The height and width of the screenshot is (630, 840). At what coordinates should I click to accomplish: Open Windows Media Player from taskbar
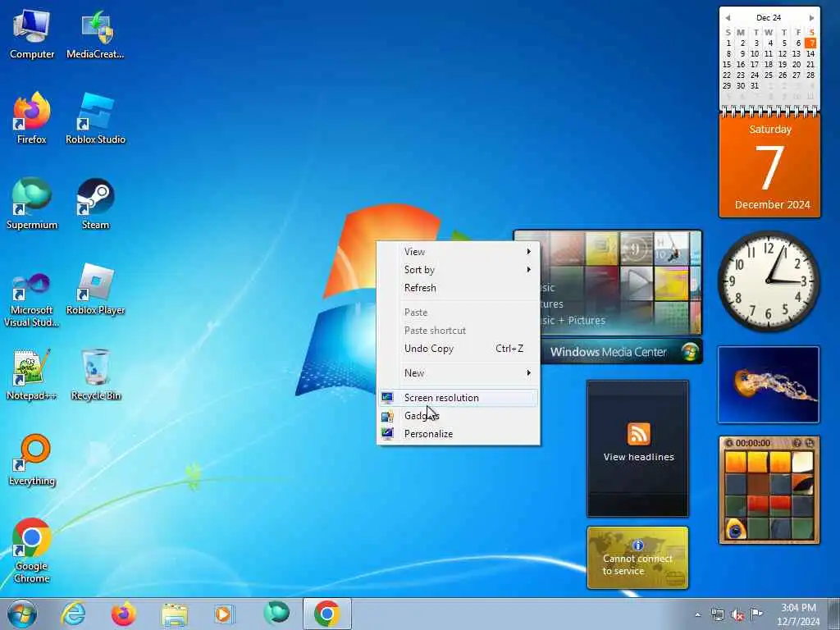(x=224, y=614)
